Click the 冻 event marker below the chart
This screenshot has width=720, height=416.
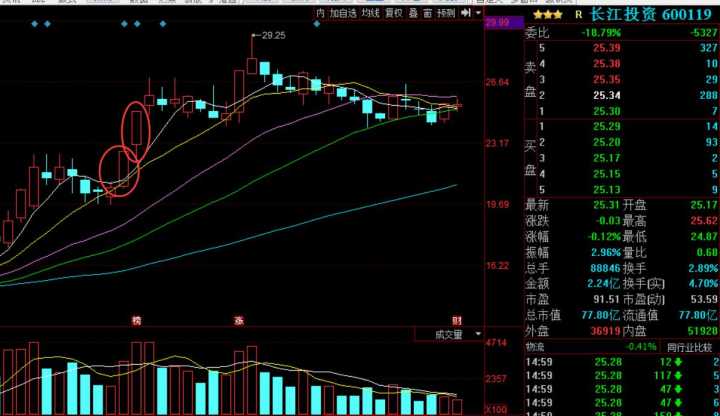pos(239,320)
